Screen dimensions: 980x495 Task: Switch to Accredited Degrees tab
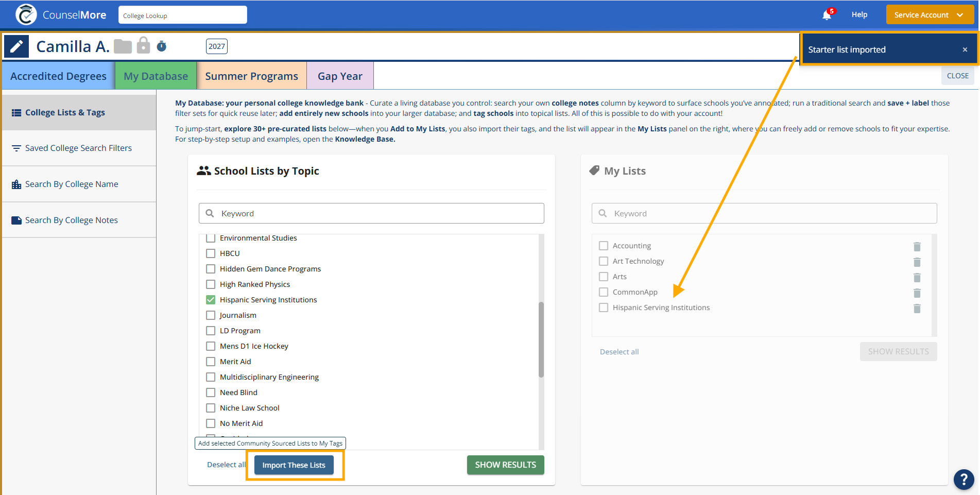pyautogui.click(x=58, y=76)
